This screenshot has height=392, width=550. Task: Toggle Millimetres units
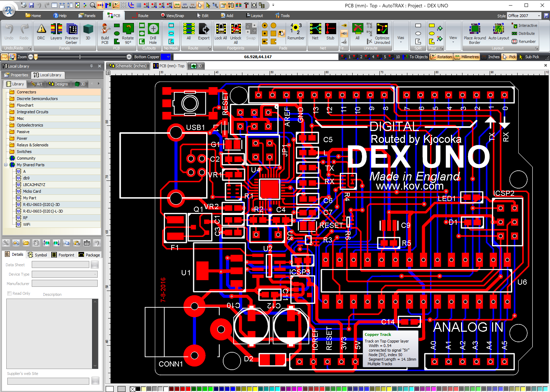click(467, 57)
